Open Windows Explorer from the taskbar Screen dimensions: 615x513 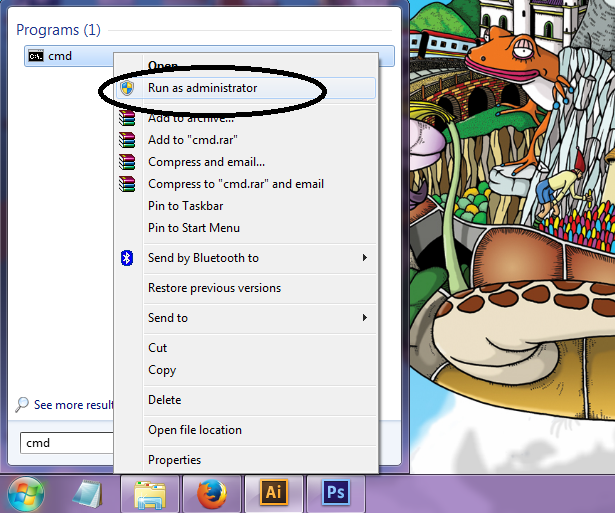[x=149, y=494]
